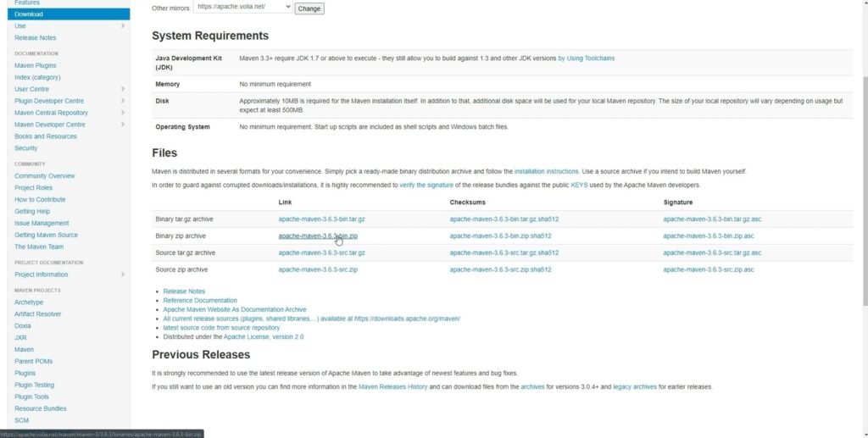Open the Security sidebar link

tap(26, 148)
